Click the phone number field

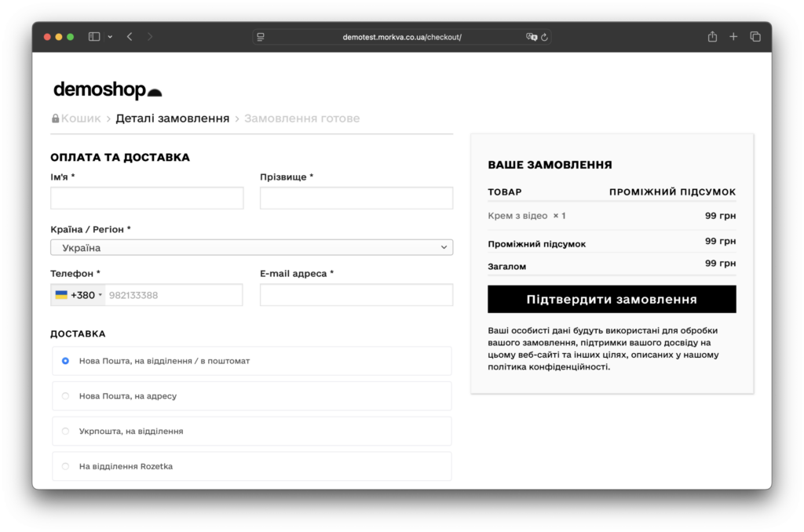click(174, 295)
